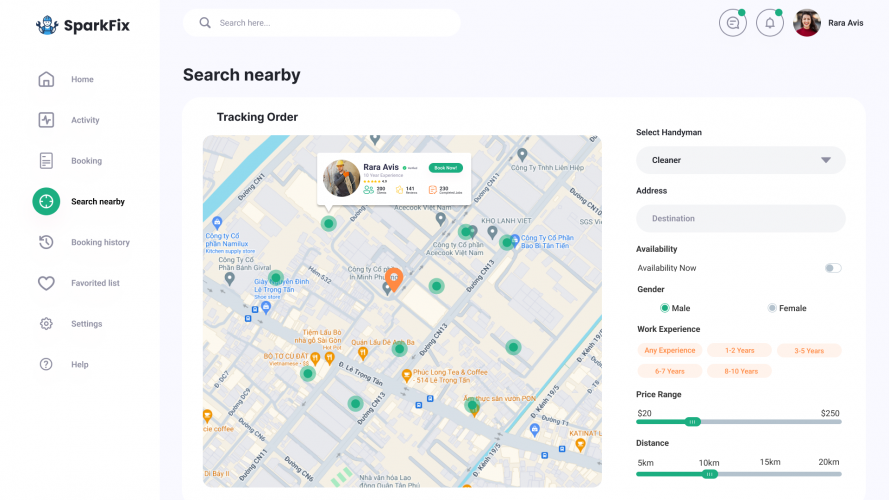Click the SparkFix logo

tap(83, 25)
